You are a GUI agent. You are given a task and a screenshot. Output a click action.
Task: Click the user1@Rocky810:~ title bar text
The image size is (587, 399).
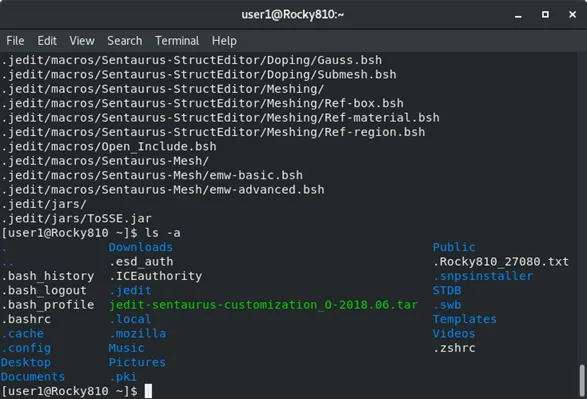292,14
